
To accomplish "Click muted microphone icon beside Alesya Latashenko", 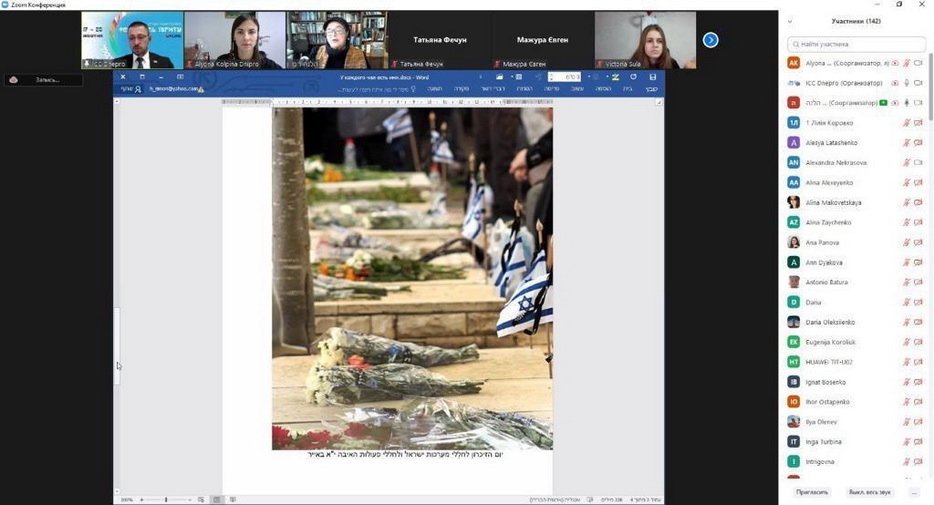I will click(x=906, y=143).
